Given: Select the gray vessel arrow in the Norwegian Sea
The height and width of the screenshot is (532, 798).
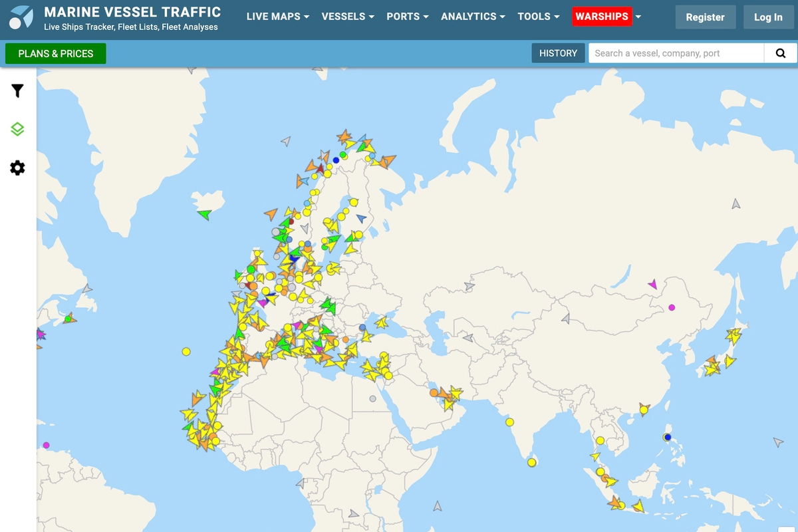Looking at the screenshot, I should (286, 141).
